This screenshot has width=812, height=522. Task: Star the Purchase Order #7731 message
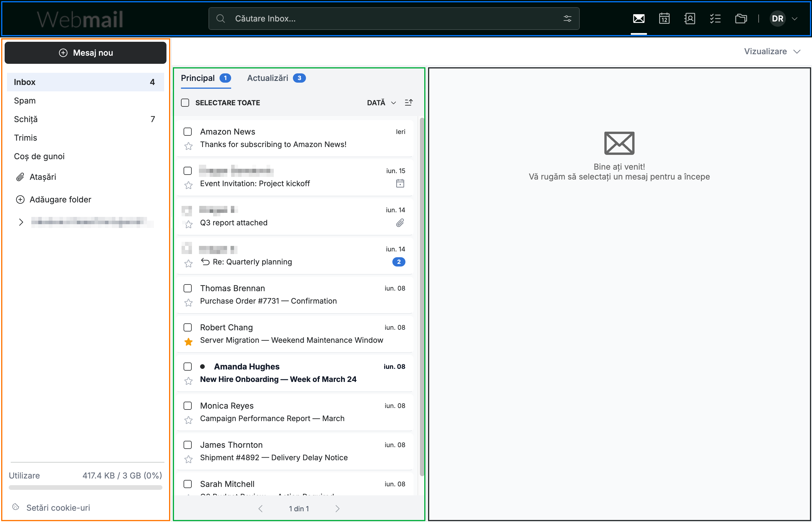click(188, 303)
